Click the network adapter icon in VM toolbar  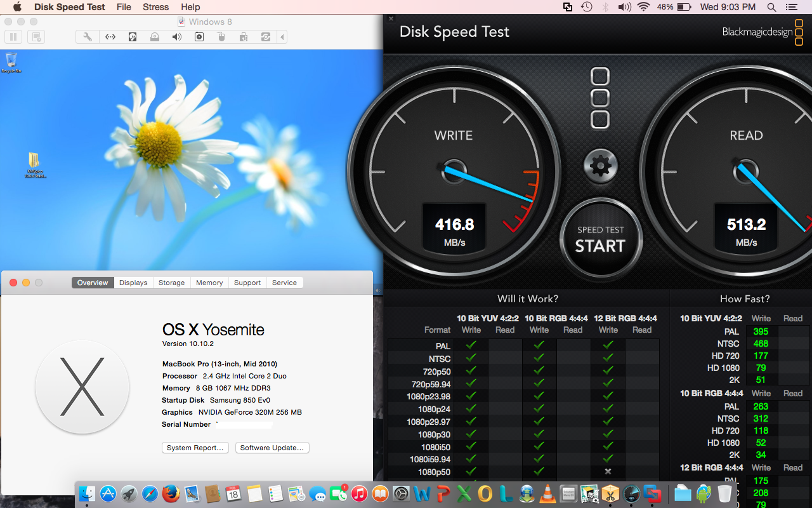(110, 37)
